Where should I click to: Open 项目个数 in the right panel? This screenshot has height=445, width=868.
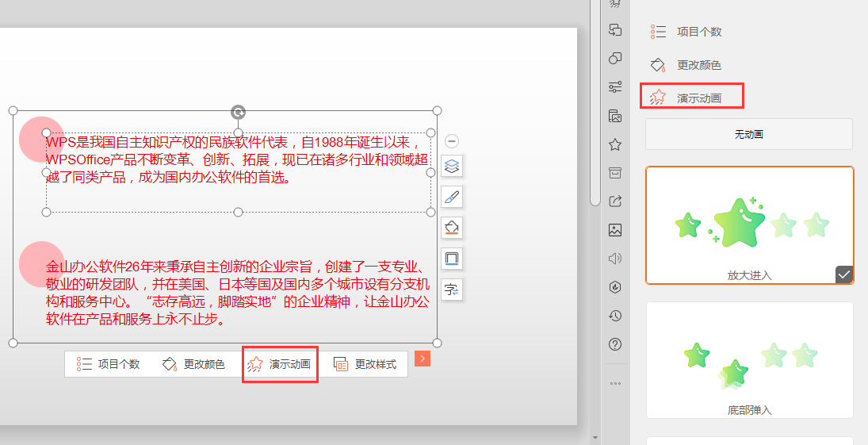pyautogui.click(x=687, y=32)
